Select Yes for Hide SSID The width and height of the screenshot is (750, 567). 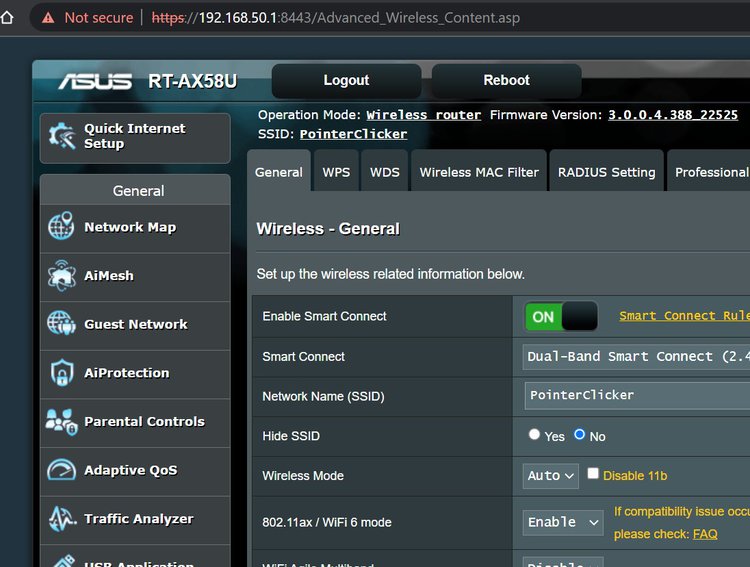(534, 434)
